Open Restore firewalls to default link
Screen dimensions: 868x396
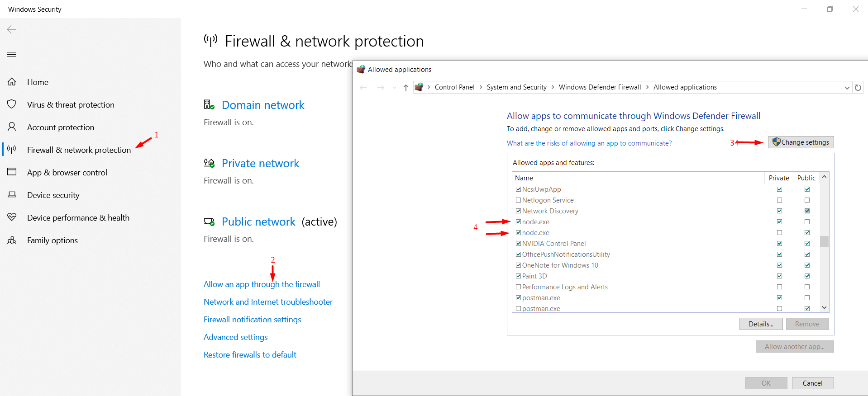tap(250, 355)
